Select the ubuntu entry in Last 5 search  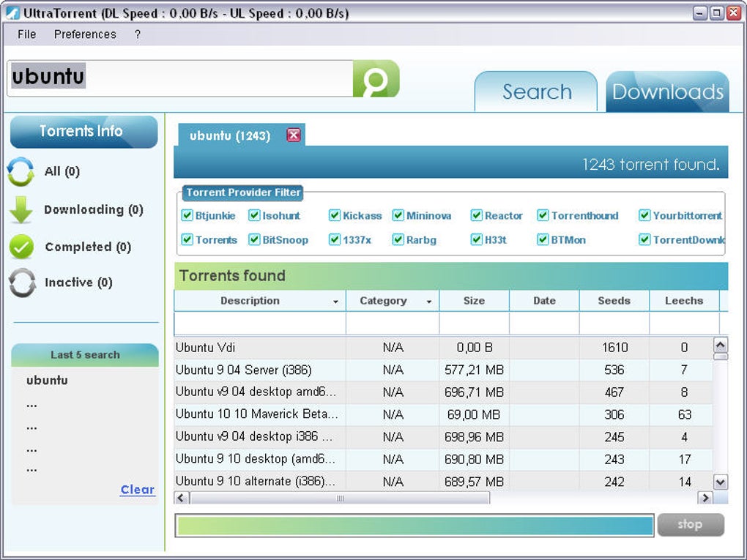coord(47,380)
